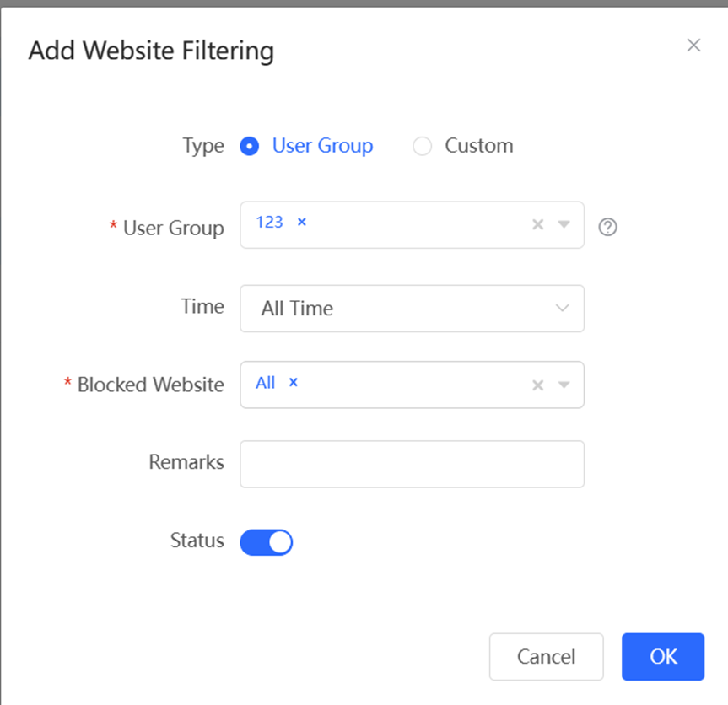
Task: Click the Time field chevron icon
Action: [x=563, y=308]
